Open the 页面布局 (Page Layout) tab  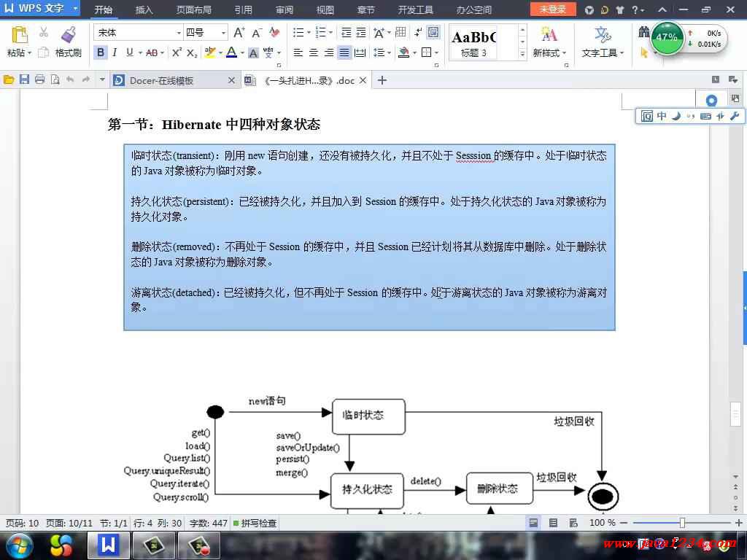(194, 10)
